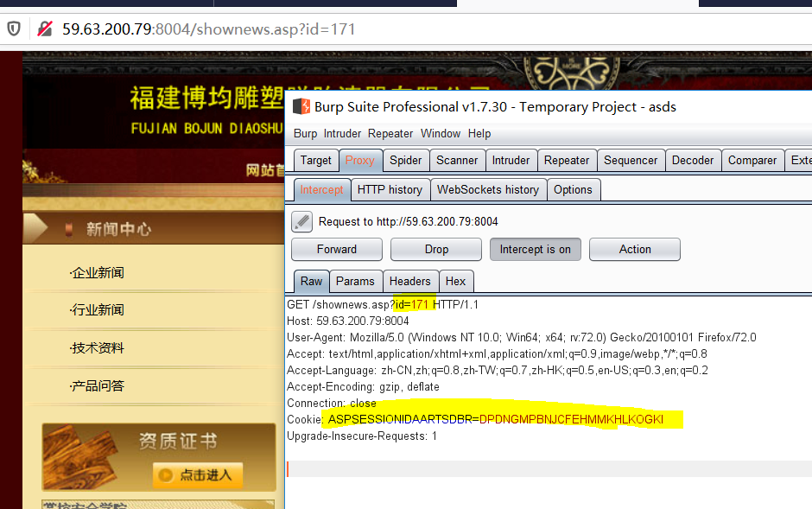This screenshot has width=812, height=509.
Task: Open the Intruder menu
Action: [342, 134]
